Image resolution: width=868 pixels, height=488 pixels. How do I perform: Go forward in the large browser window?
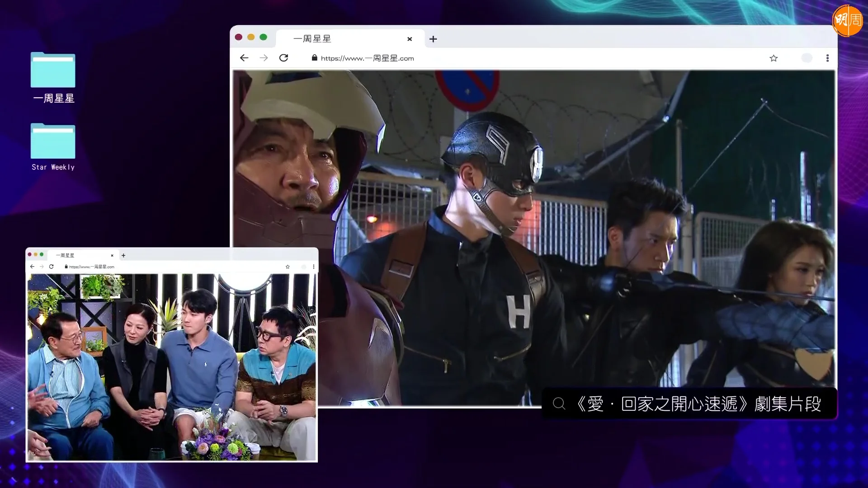(x=264, y=58)
